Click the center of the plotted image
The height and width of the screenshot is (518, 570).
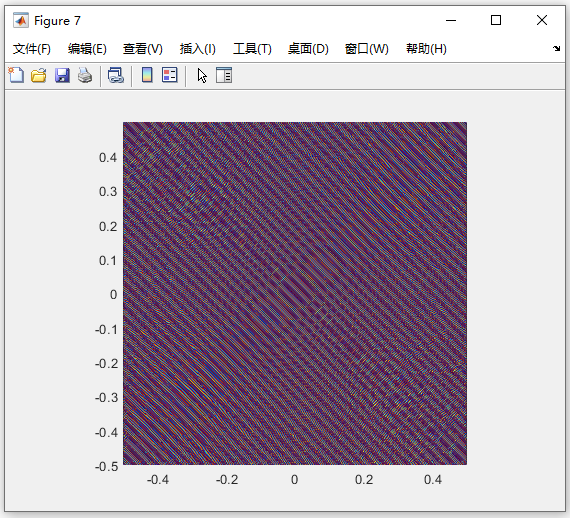295,293
